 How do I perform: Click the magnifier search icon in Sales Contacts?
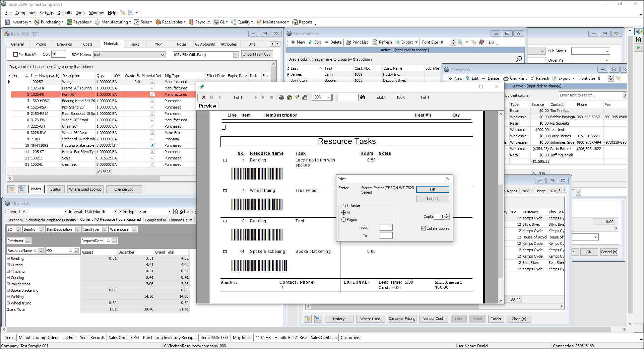pyautogui.click(x=519, y=59)
